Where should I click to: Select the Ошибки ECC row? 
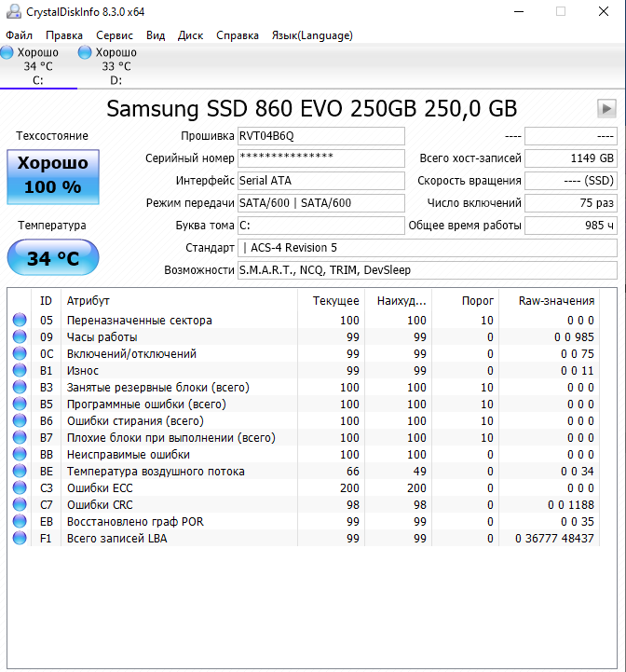pyautogui.click(x=304, y=487)
